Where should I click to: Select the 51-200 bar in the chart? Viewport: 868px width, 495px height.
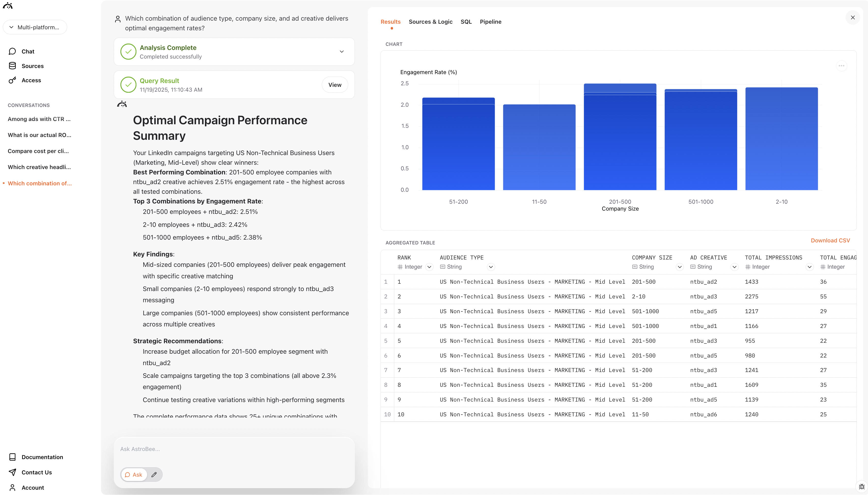coord(458,143)
